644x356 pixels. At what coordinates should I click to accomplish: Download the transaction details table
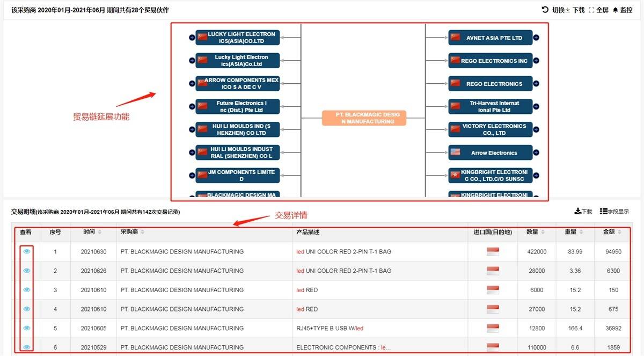tap(583, 212)
